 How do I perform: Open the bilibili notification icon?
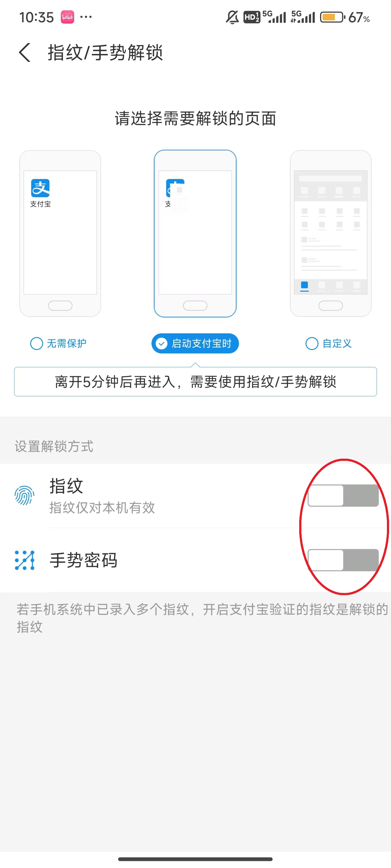67,17
